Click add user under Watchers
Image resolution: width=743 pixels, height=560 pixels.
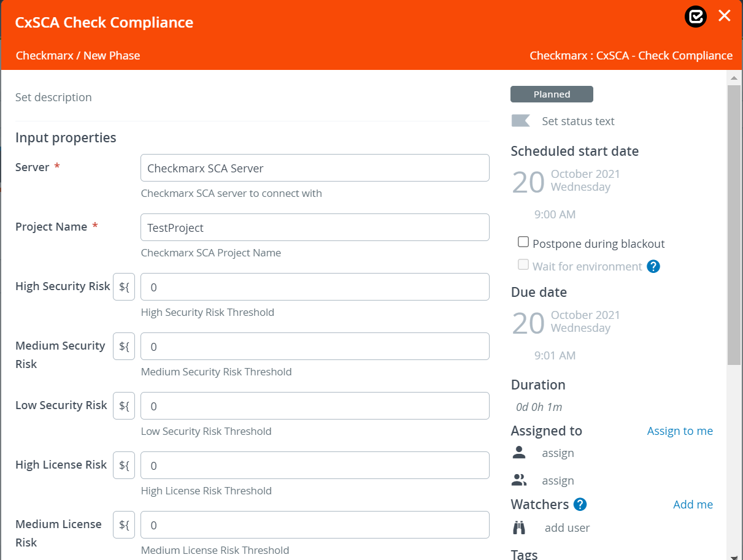567,527
